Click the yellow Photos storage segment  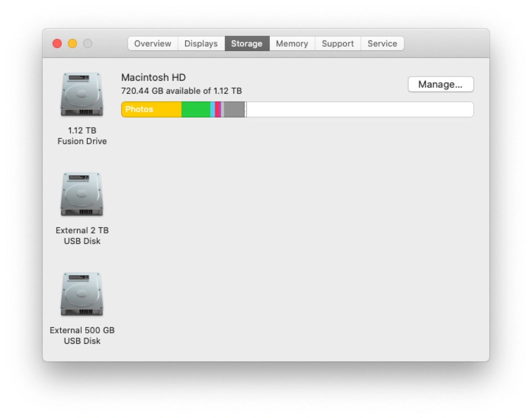pyautogui.click(x=151, y=109)
